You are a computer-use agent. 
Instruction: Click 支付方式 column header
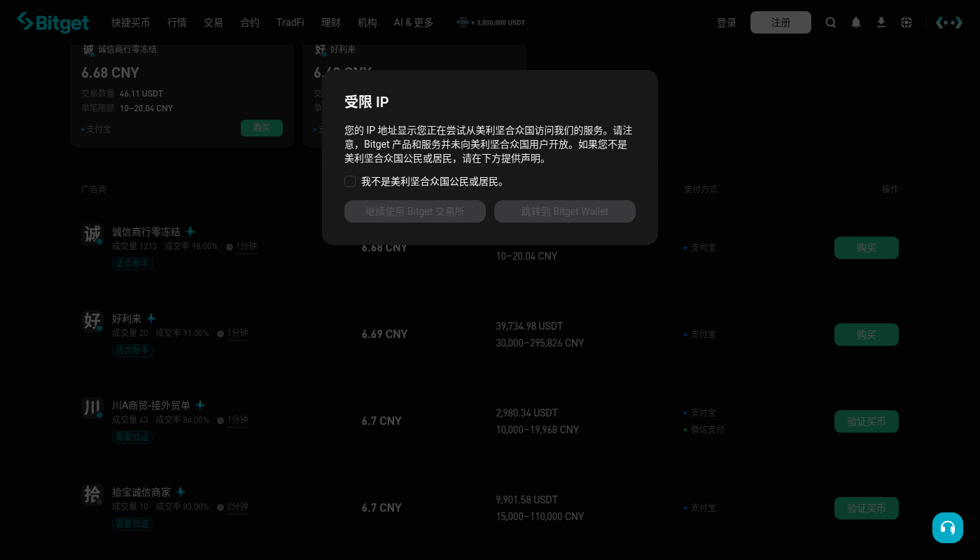[x=701, y=190]
